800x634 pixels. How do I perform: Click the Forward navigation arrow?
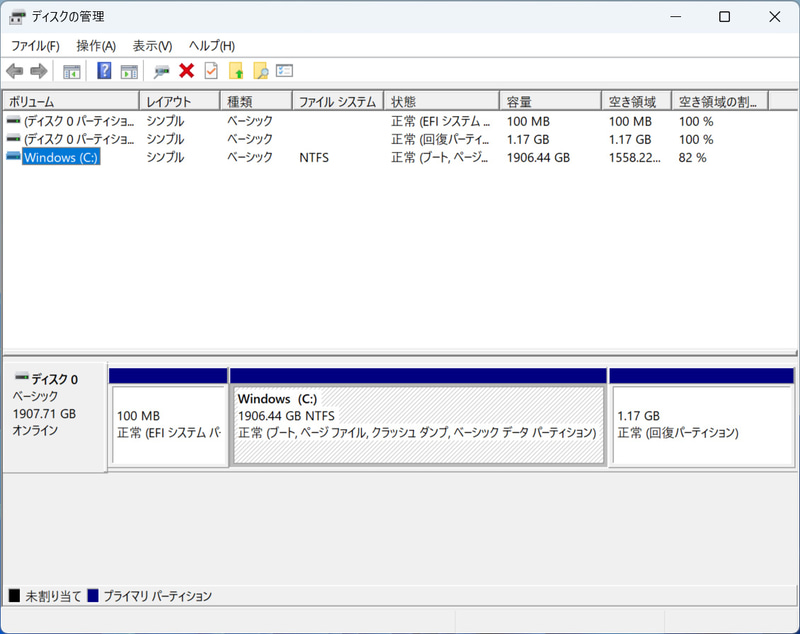[x=38, y=70]
